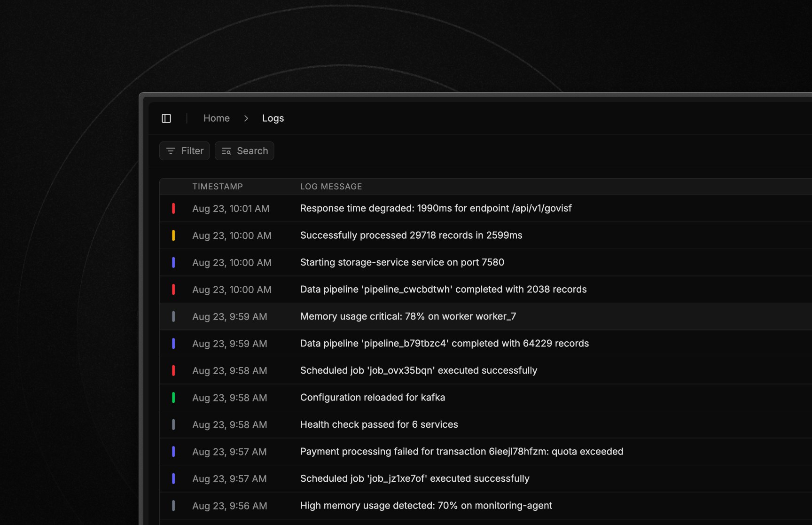Open the Home breadcrumb link
This screenshot has height=525, width=812.
tap(217, 118)
